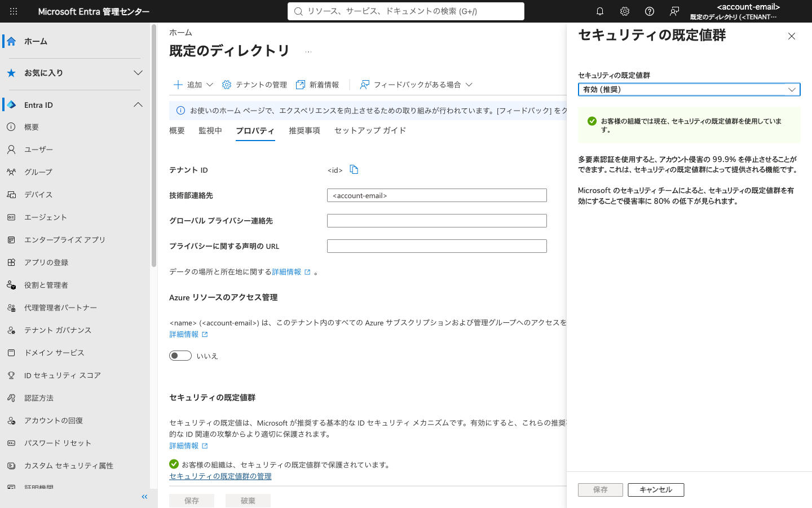812x508 pixels.
Task: Open the more options ellipsis by title
Action: pyautogui.click(x=308, y=51)
